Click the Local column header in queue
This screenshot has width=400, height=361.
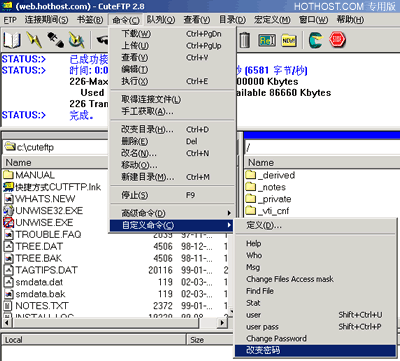click(x=94, y=340)
